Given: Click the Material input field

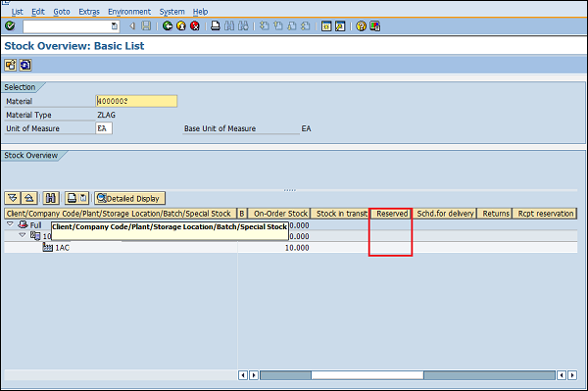Looking at the screenshot, I should [x=136, y=101].
